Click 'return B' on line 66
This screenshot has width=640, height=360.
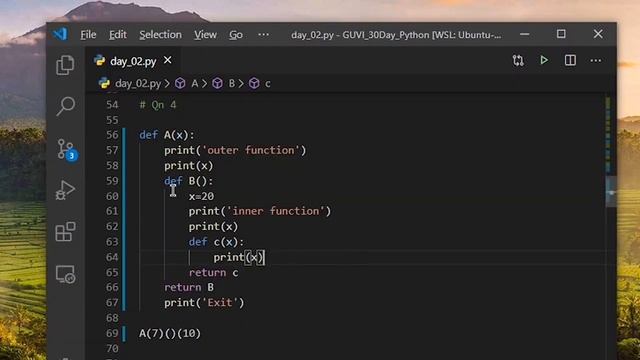pyautogui.click(x=189, y=287)
